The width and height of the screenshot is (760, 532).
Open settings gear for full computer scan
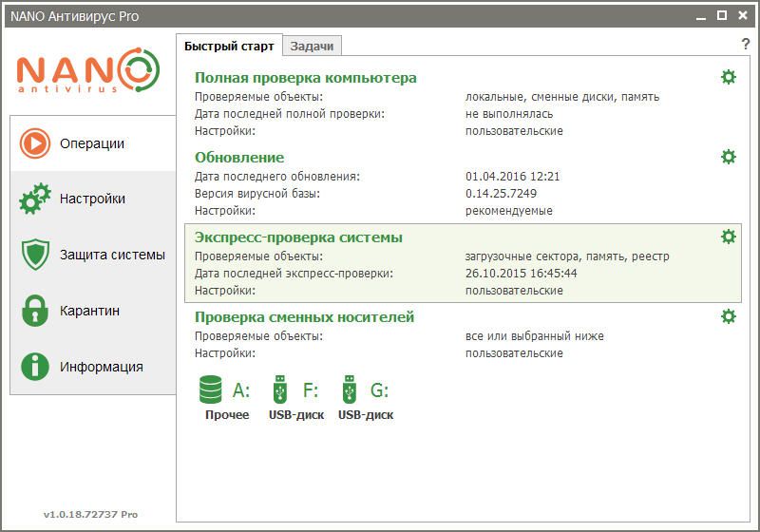coord(728,77)
